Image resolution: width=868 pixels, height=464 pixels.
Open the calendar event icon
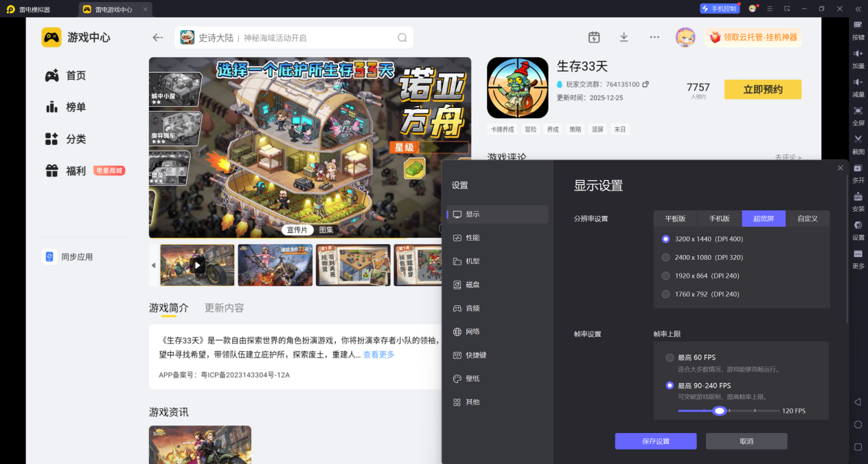pyautogui.click(x=594, y=37)
